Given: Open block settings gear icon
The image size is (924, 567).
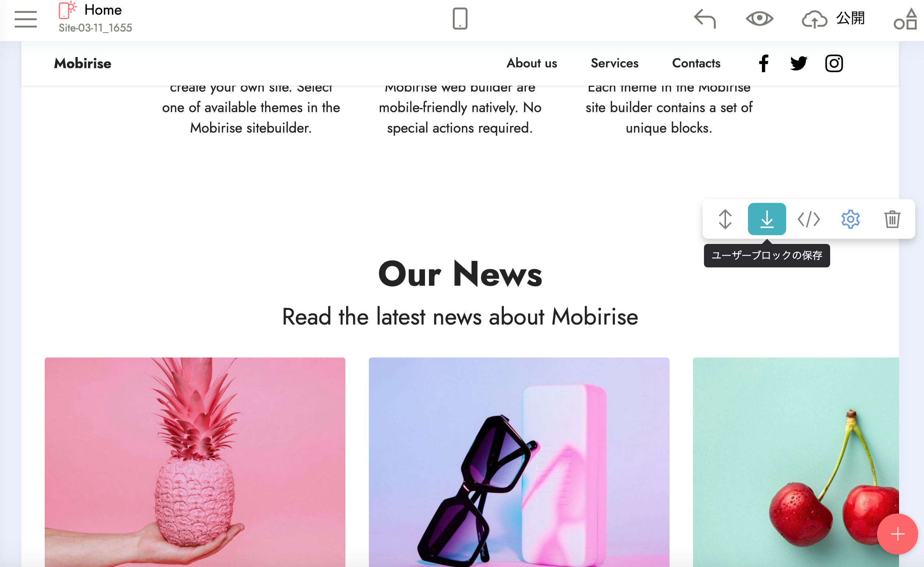Looking at the screenshot, I should click(x=850, y=219).
